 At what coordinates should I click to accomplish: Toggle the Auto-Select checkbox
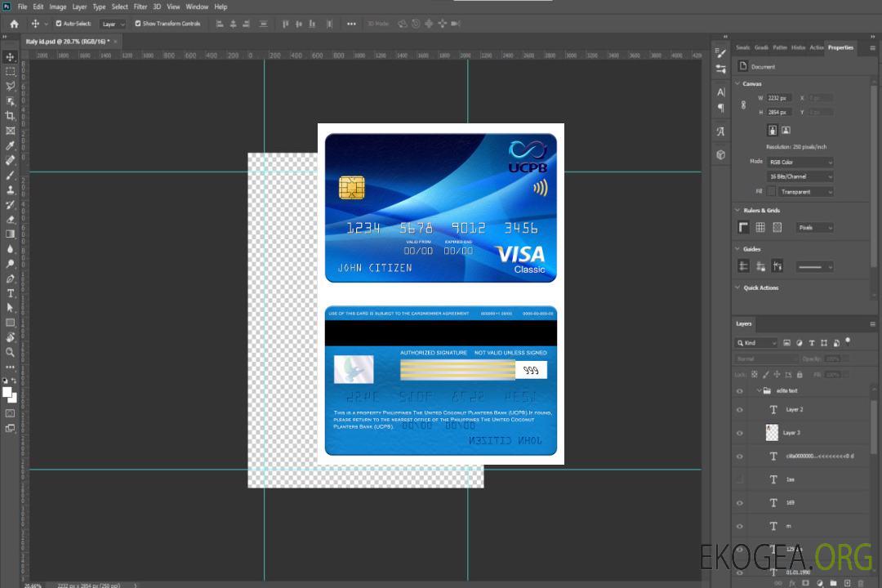[x=59, y=24]
